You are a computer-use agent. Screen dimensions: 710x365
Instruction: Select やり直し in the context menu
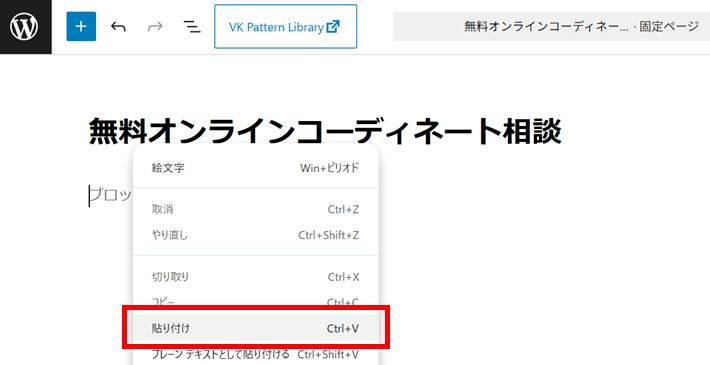(x=255, y=235)
